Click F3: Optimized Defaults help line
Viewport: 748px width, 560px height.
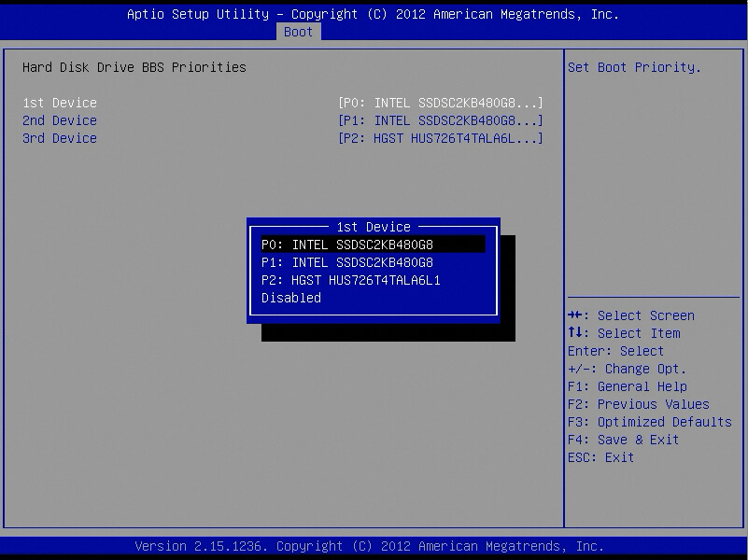[x=650, y=422]
